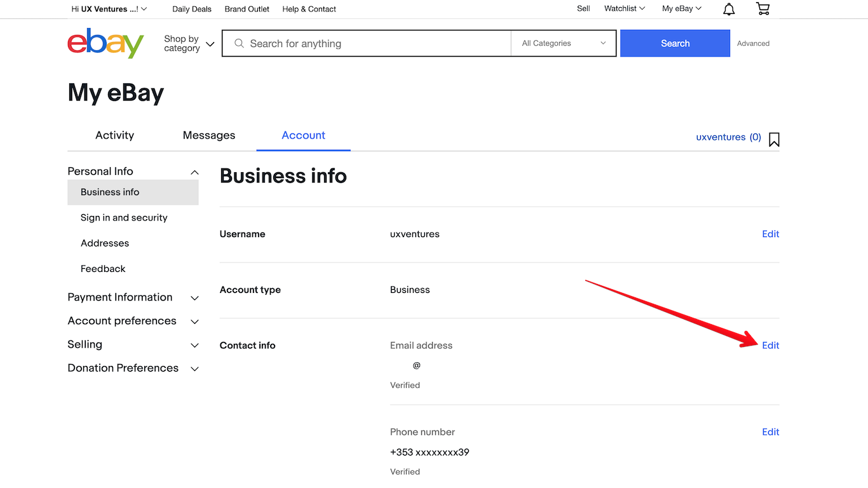
Task: Click the Contact info label
Action: pyautogui.click(x=247, y=346)
